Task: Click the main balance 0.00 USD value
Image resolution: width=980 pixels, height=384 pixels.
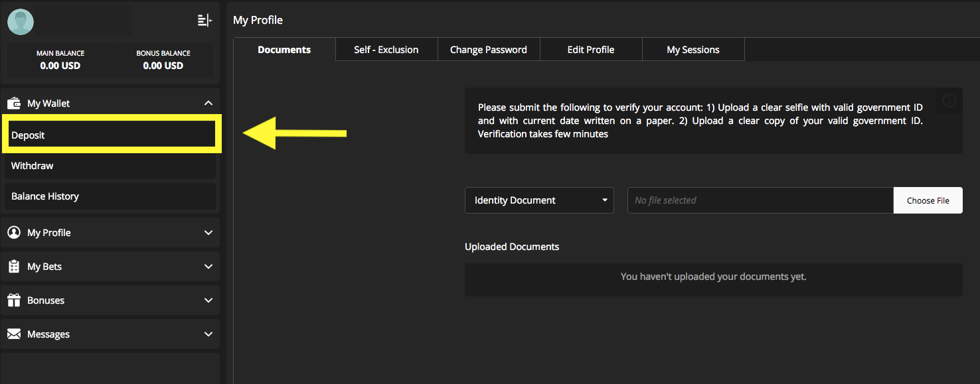Action: tap(60, 66)
